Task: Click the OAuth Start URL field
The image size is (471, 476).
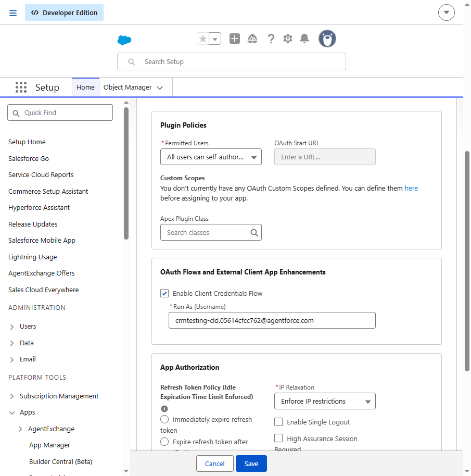Action: pos(325,157)
